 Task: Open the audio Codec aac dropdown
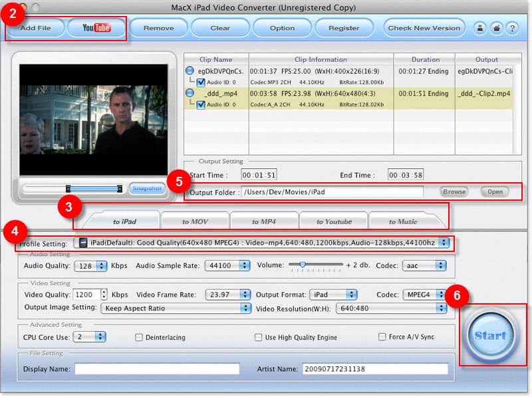click(x=424, y=265)
